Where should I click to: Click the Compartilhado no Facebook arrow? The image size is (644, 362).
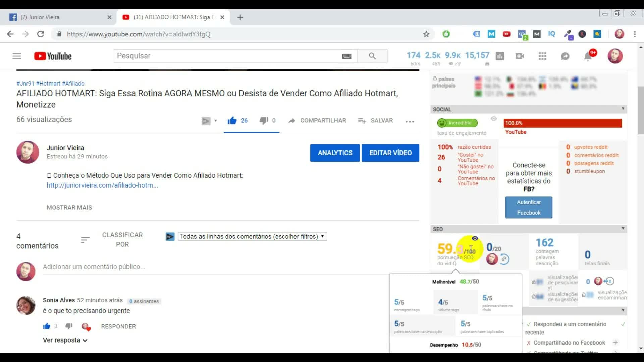[615, 342]
